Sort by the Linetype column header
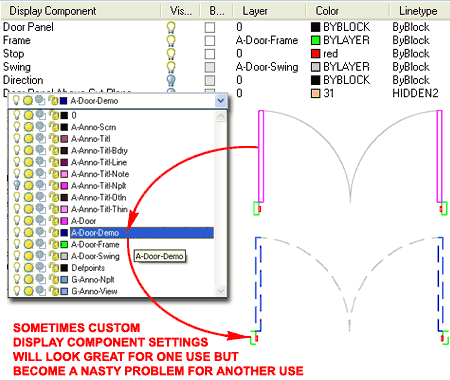 pyautogui.click(x=418, y=11)
